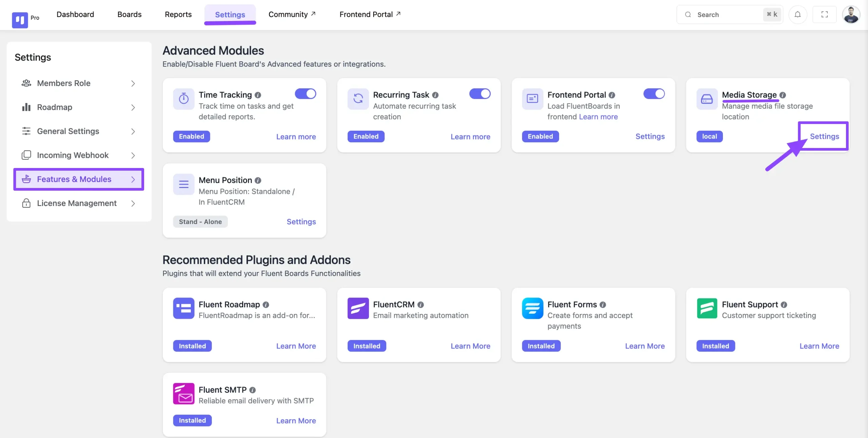Open Menu Position Settings link
The width and height of the screenshot is (868, 438).
coord(301,222)
